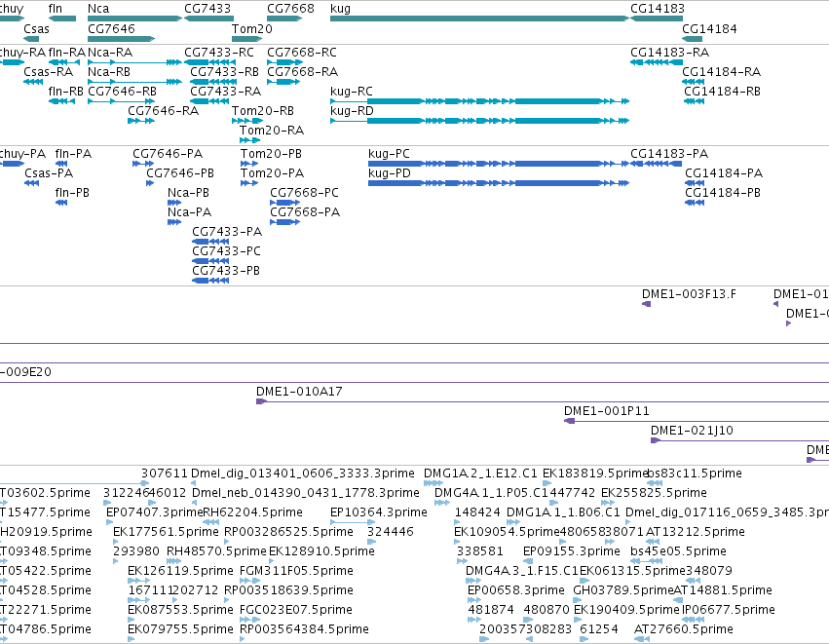Select the kug gene bar
This screenshot has height=644, width=829.
point(479,19)
